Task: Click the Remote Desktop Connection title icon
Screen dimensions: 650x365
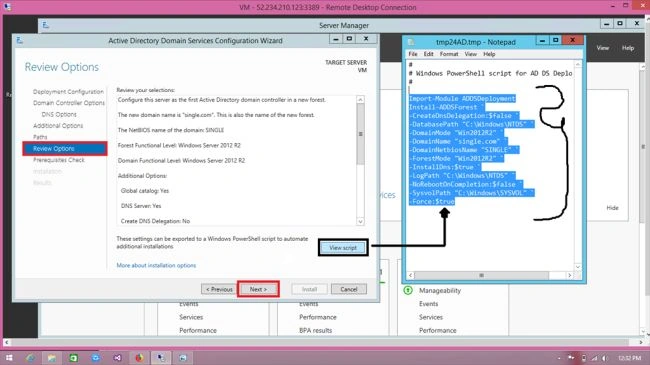Action: click(x=7, y=7)
